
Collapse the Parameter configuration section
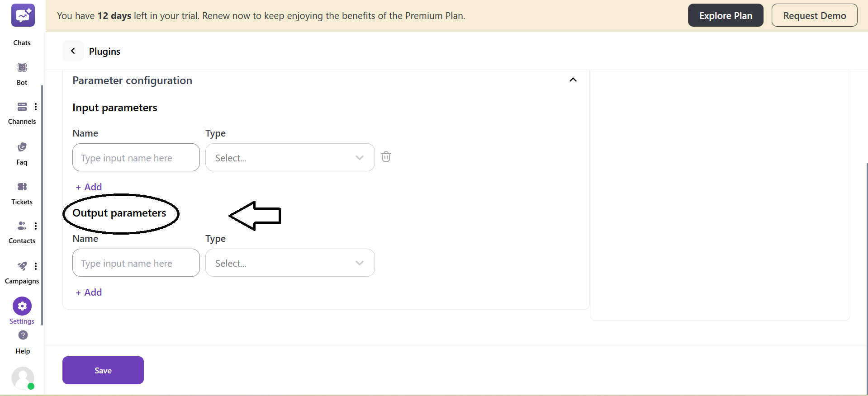(x=573, y=80)
